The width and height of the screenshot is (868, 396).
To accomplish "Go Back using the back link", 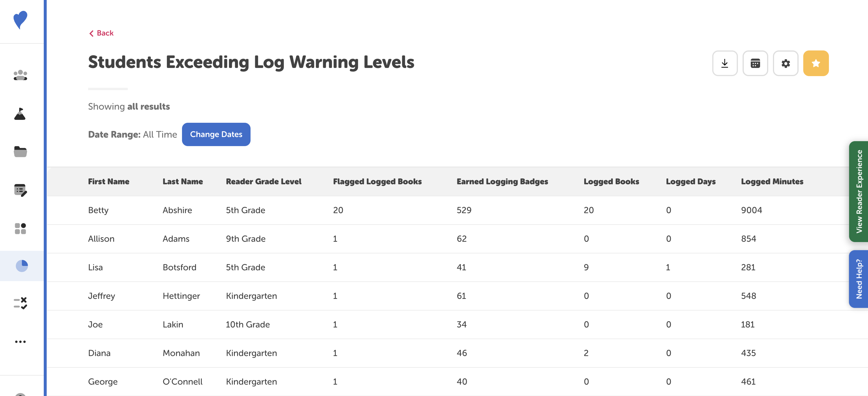I will pos(101,33).
